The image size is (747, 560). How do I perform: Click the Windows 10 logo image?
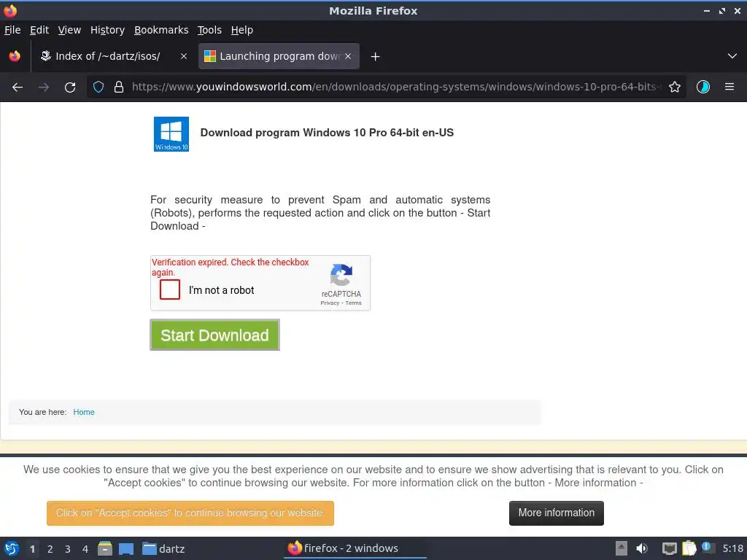point(171,134)
